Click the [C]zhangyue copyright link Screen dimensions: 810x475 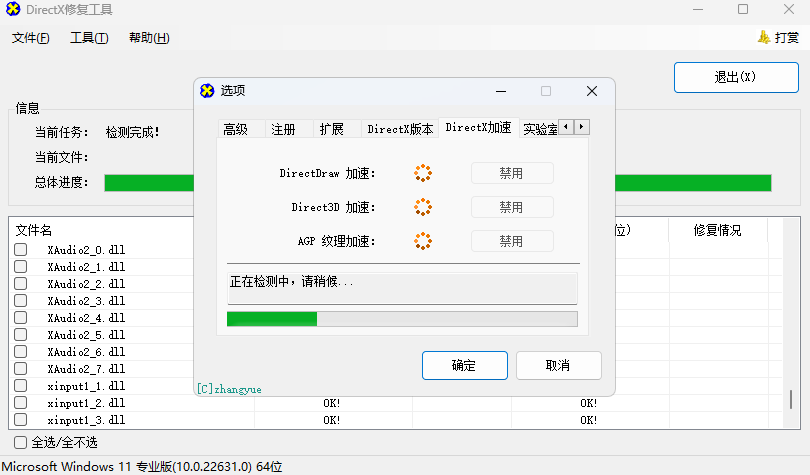229,389
